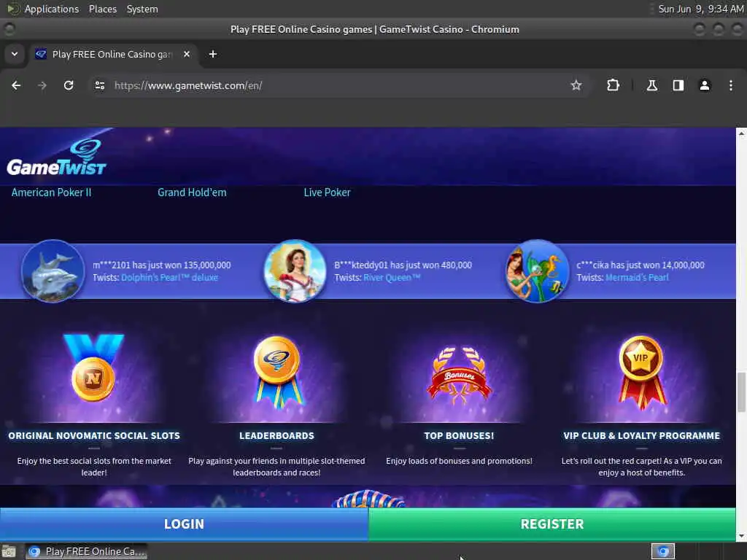The height and width of the screenshot is (560, 747).
Task: Expand the tab search dropdown arrow
Action: 15,54
